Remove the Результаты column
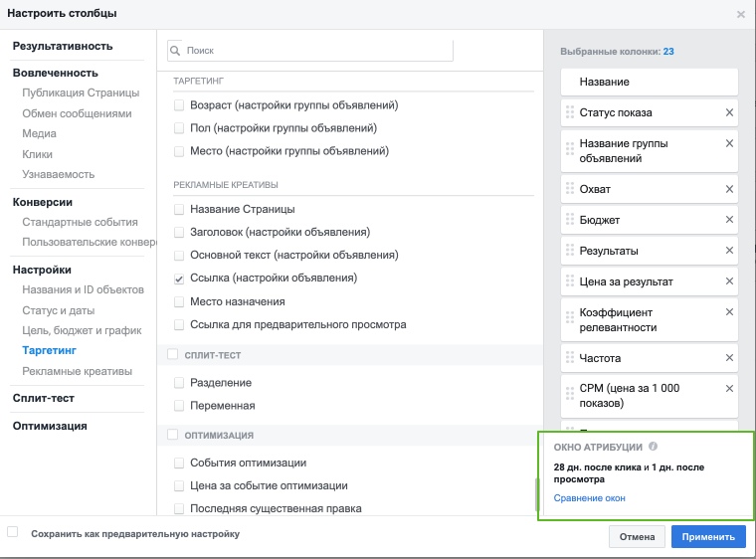The width and height of the screenshot is (756, 559). (729, 251)
